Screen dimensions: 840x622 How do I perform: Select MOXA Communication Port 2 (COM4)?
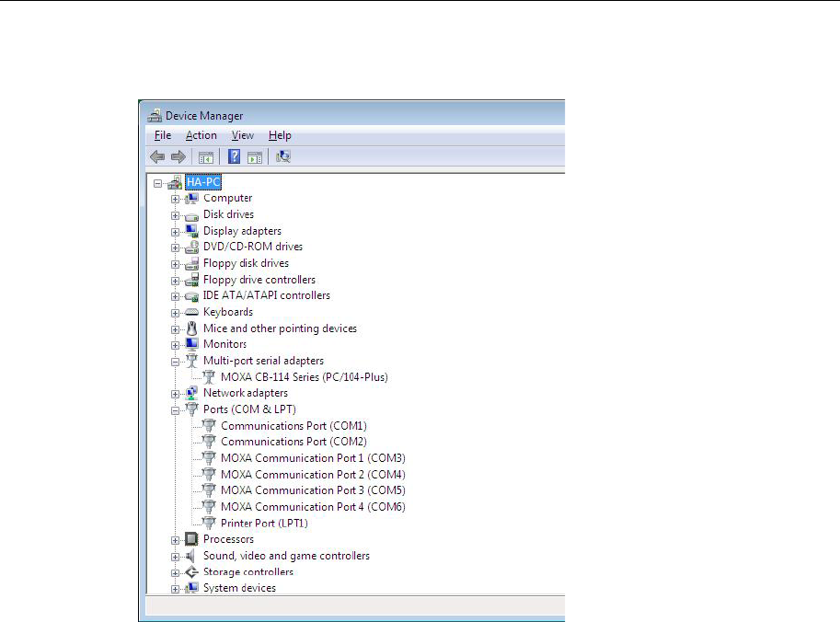(x=313, y=475)
